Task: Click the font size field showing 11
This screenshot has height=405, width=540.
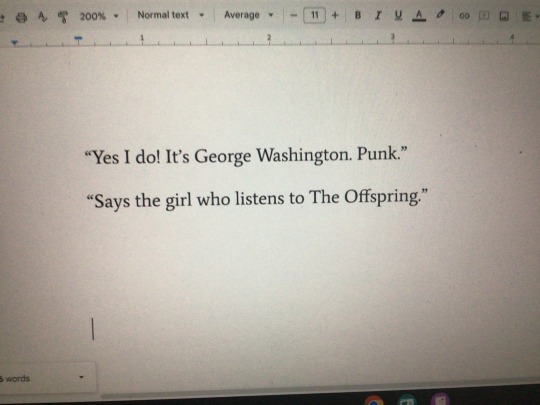Action: click(x=314, y=15)
